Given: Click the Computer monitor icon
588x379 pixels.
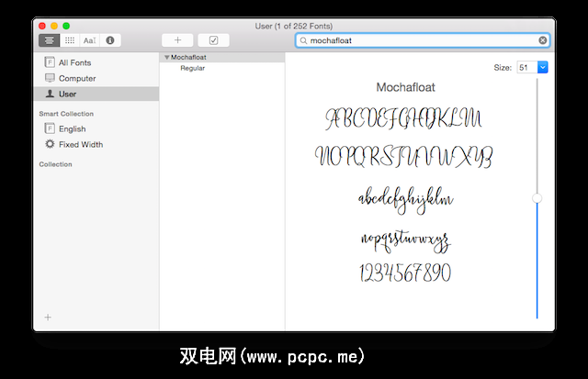Looking at the screenshot, I should click(50, 78).
